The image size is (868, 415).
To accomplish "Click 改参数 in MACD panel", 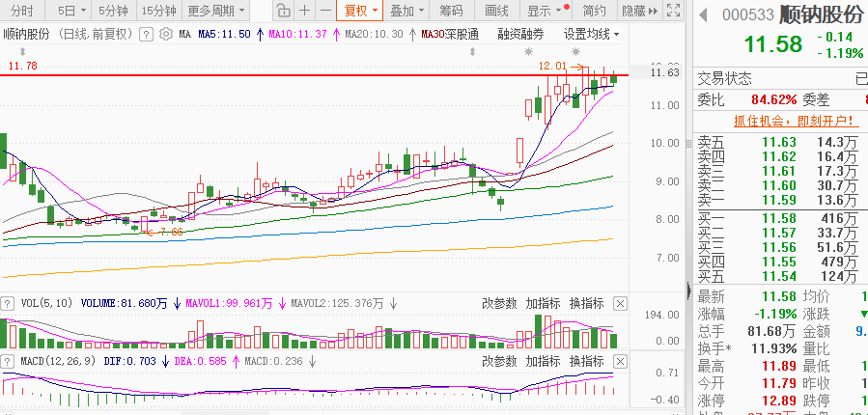I will coord(499,362).
